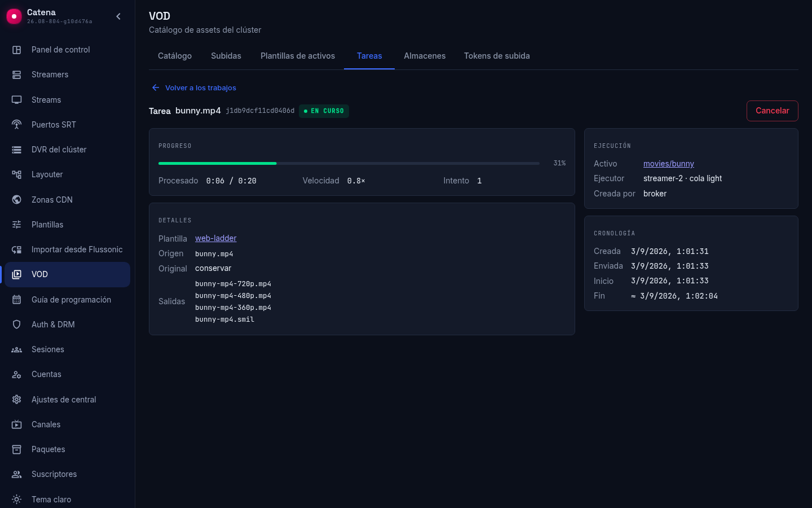The height and width of the screenshot is (508, 812).
Task: Click the VOD library icon
Action: pyautogui.click(x=17, y=274)
